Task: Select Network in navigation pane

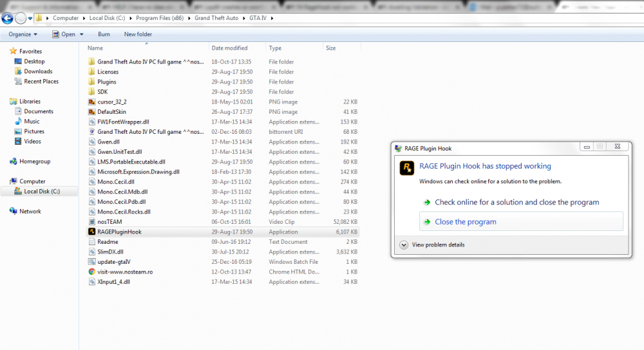Action: [x=30, y=211]
